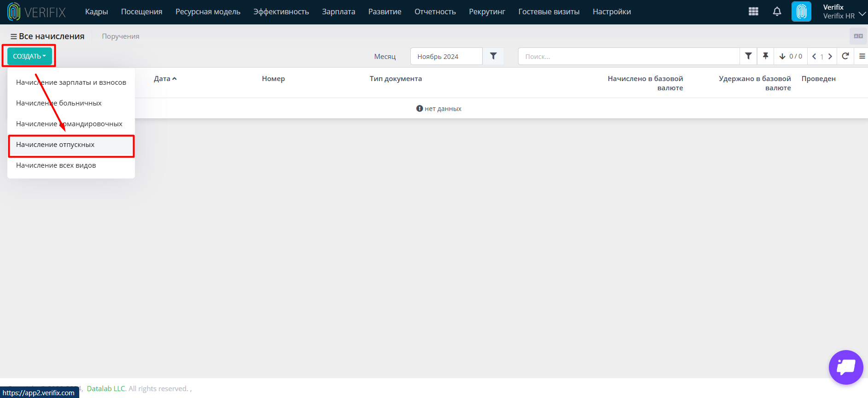Sort by the Дата column header
Image resolution: width=868 pixels, height=398 pixels.
point(165,79)
